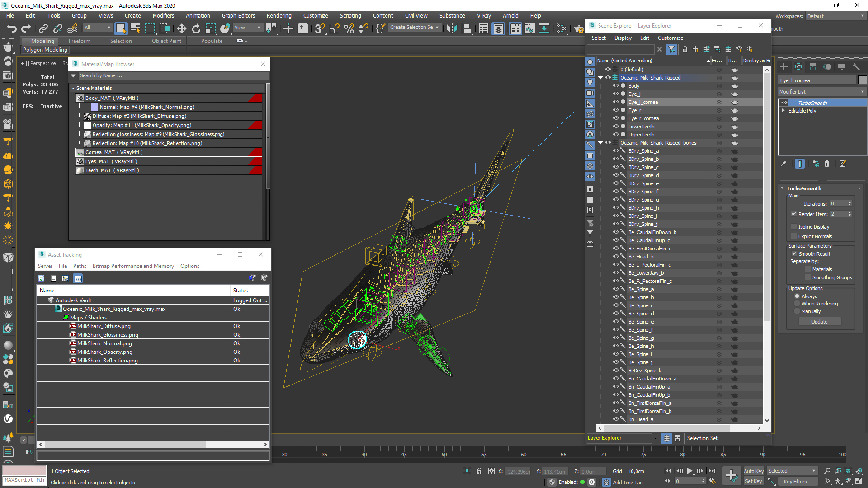Select the Select and Link tool

click(x=43, y=28)
